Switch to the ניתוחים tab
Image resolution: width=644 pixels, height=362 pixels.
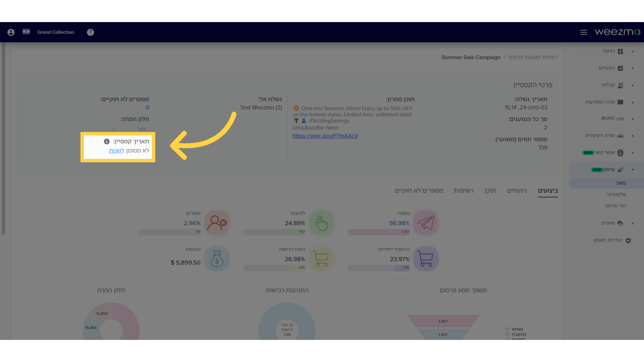click(517, 190)
